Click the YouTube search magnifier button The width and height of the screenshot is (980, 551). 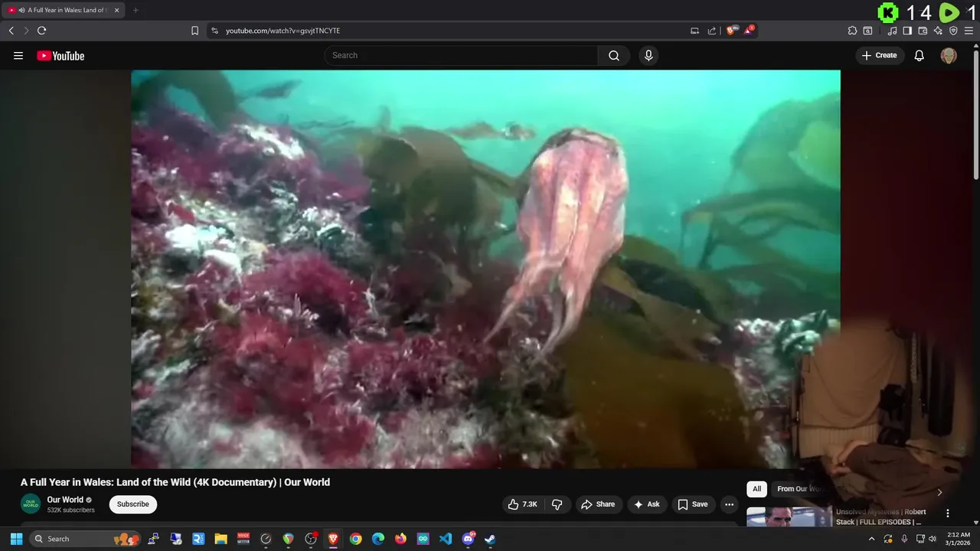614,55
